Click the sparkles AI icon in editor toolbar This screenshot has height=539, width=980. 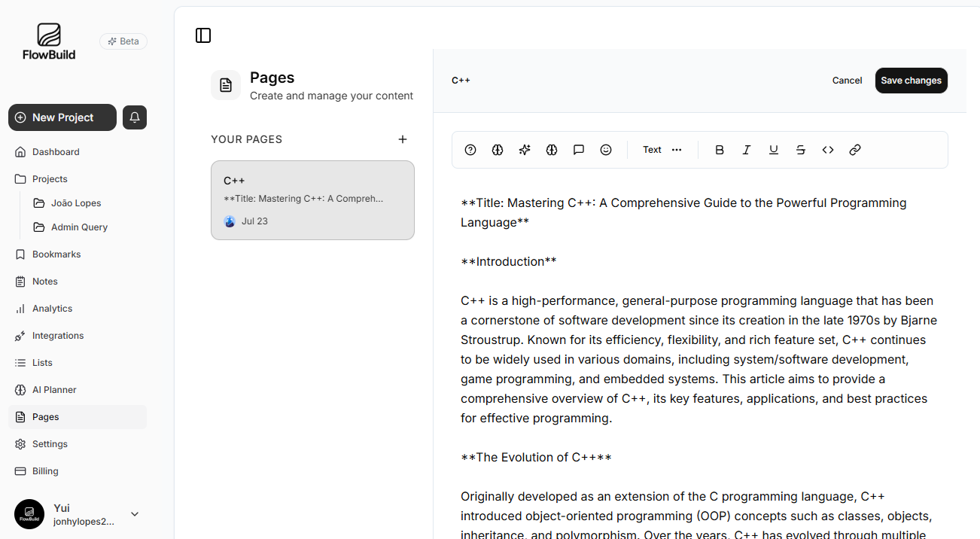[525, 150]
